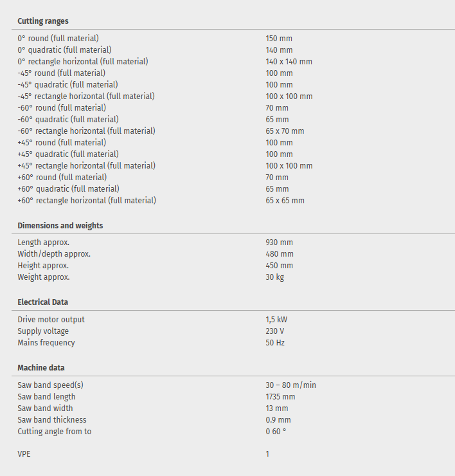Image resolution: width=455 pixels, height=476 pixels.
Task: Select the +45° round (full material) label
Action: click(62, 143)
